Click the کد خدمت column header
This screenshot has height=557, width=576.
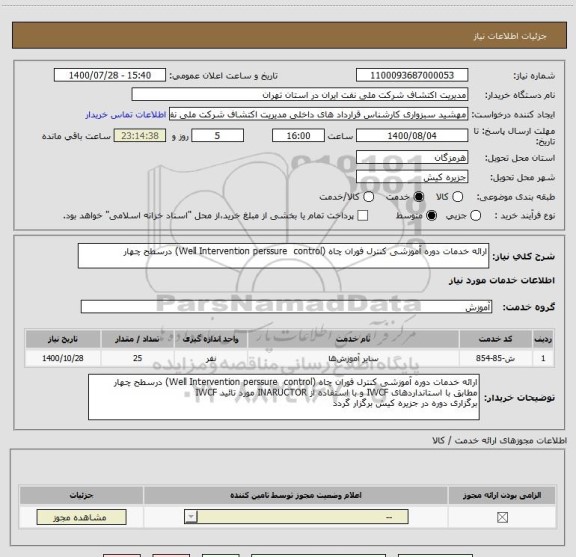pyautogui.click(x=496, y=339)
